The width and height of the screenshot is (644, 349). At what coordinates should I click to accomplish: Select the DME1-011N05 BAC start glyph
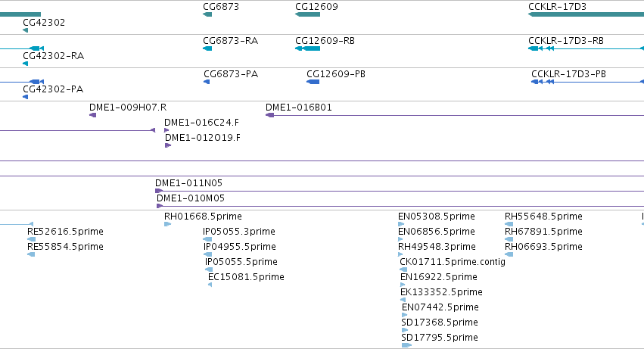click(x=159, y=191)
